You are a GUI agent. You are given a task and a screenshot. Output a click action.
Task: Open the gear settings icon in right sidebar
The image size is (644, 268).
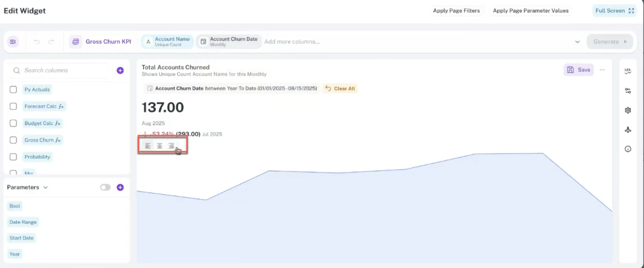click(628, 110)
